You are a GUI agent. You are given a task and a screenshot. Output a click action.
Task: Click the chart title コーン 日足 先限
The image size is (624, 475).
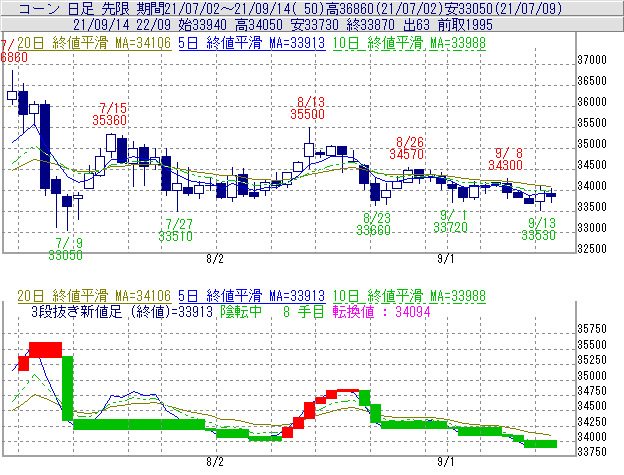click(x=74, y=8)
